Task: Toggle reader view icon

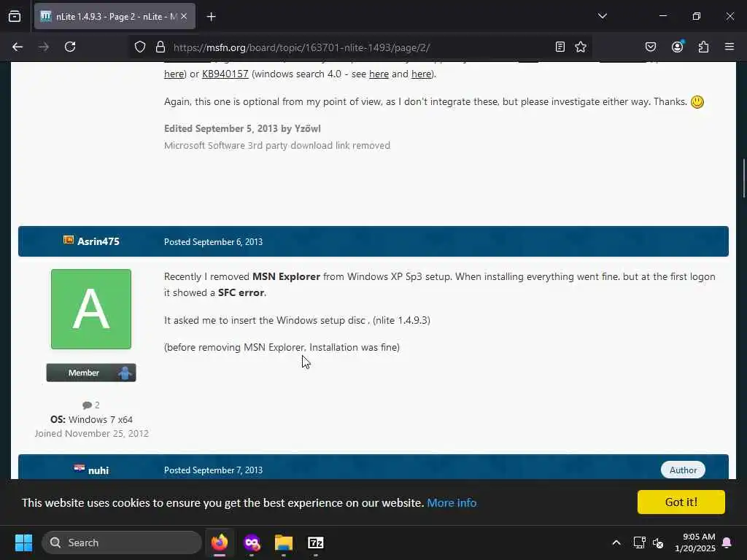Action: 560,47
